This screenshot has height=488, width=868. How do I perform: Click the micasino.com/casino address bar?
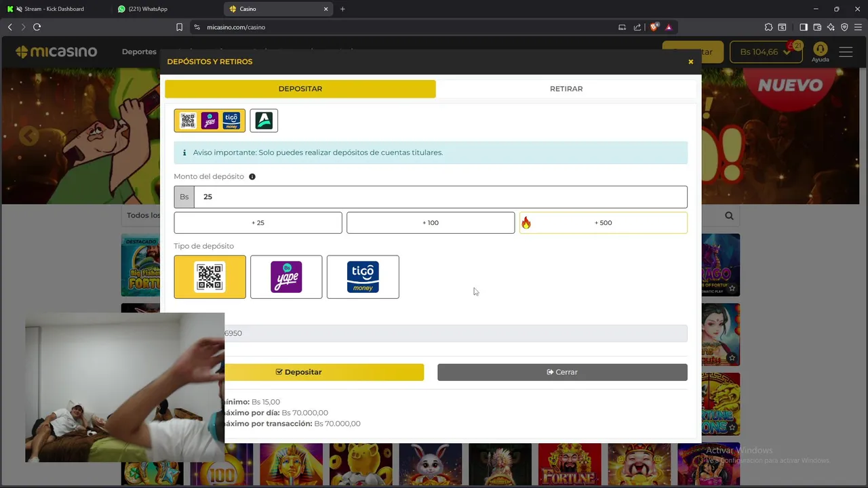[407, 27]
